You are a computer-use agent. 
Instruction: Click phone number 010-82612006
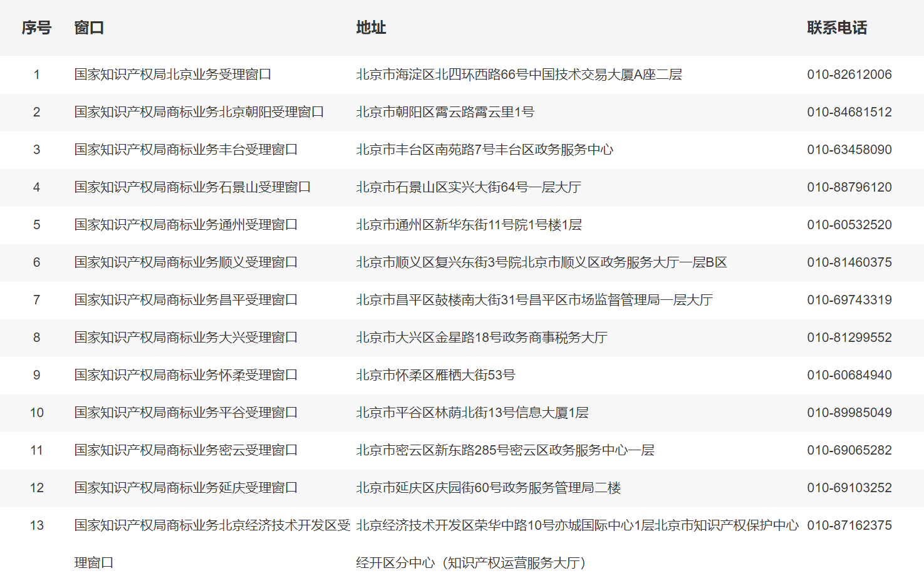tap(849, 75)
